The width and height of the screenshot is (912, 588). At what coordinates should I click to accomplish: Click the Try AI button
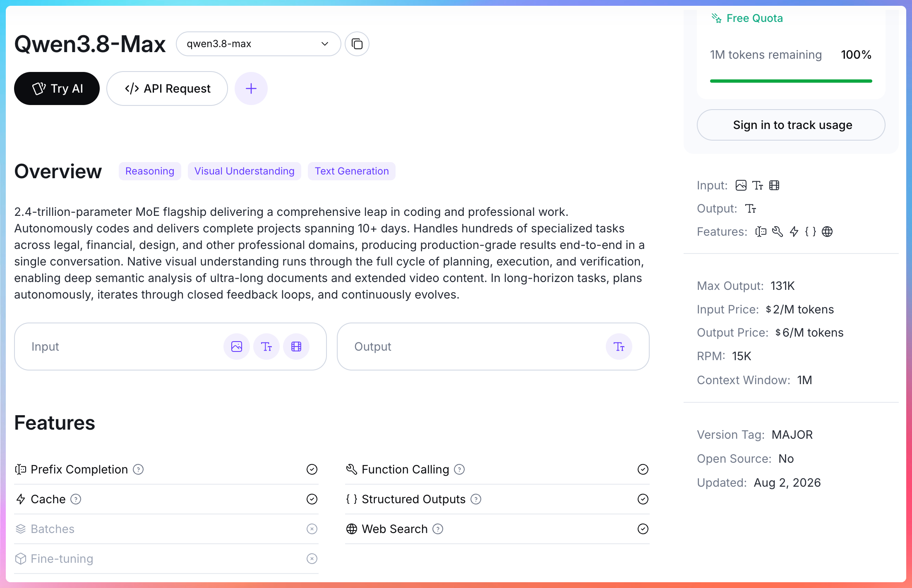coord(57,88)
